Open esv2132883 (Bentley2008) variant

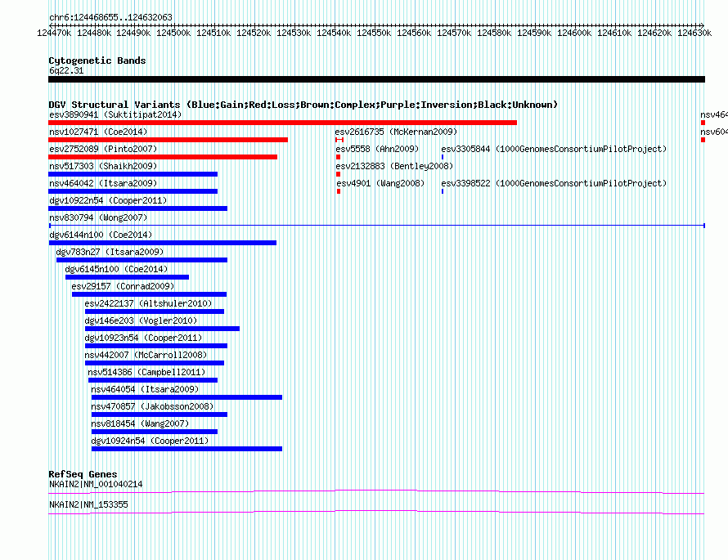pos(394,166)
